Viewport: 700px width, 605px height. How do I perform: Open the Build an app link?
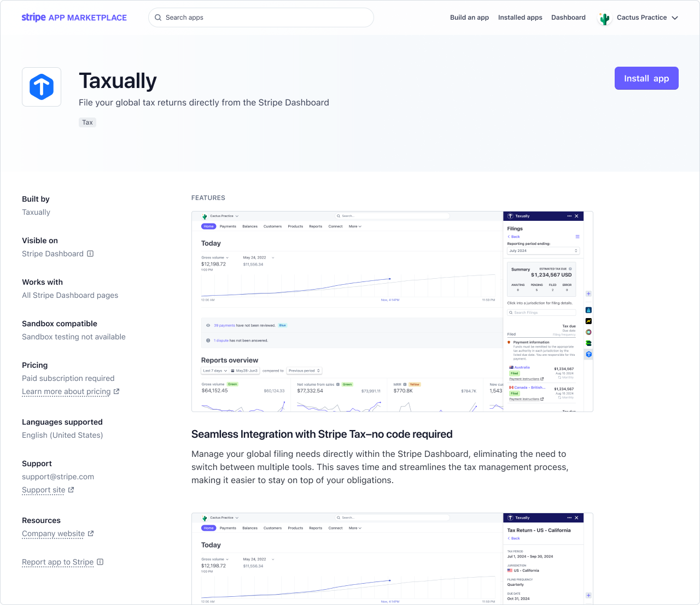tap(469, 17)
